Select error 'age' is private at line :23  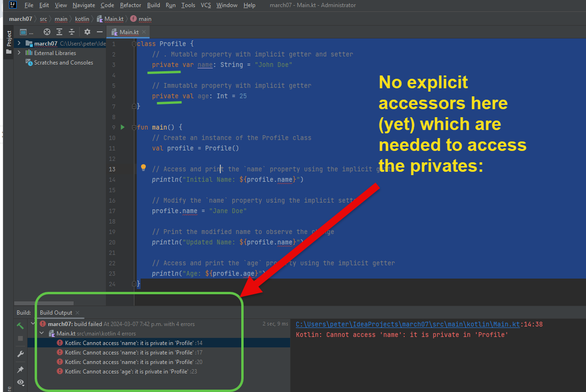click(x=158, y=371)
